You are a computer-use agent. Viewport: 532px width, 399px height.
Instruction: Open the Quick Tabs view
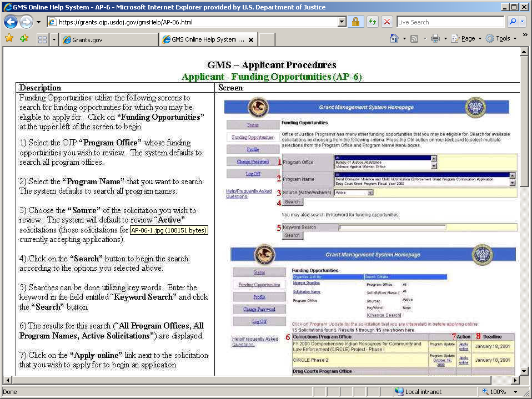pyautogui.click(x=42, y=39)
